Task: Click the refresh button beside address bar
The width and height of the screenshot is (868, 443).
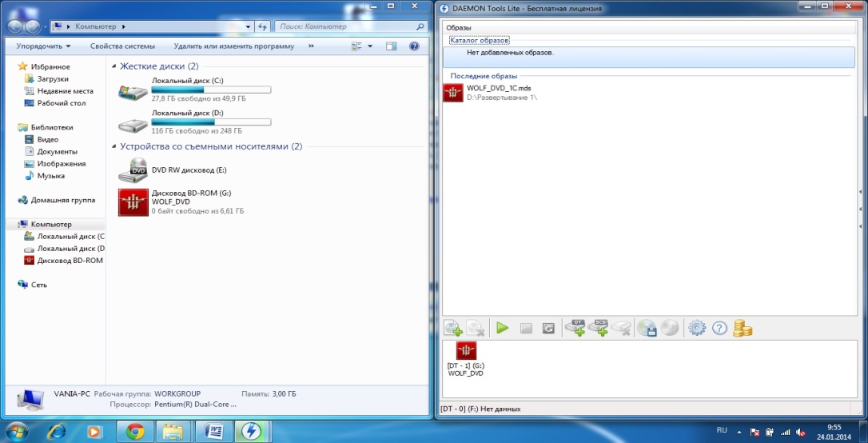Action: click(264, 26)
